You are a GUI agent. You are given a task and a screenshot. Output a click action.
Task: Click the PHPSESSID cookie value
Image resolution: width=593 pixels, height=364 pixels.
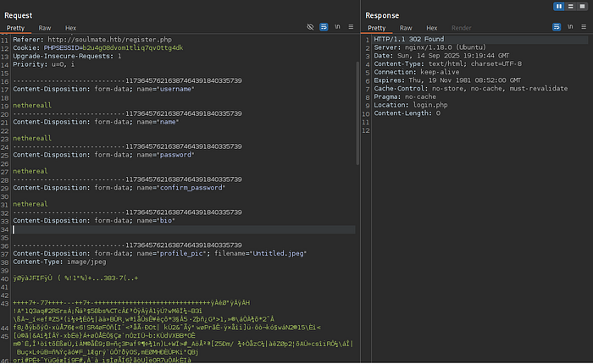coord(133,48)
